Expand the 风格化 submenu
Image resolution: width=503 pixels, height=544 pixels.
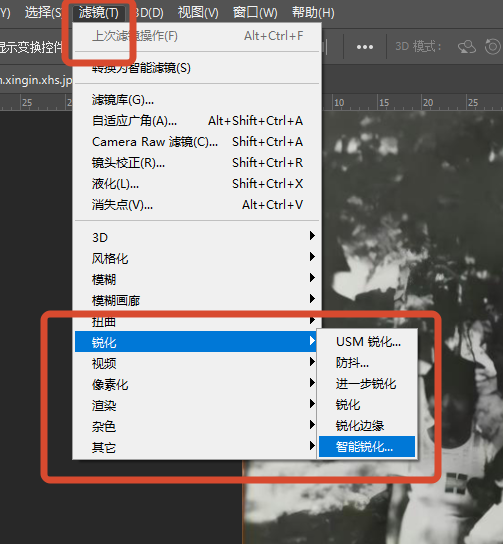[x=197, y=258]
